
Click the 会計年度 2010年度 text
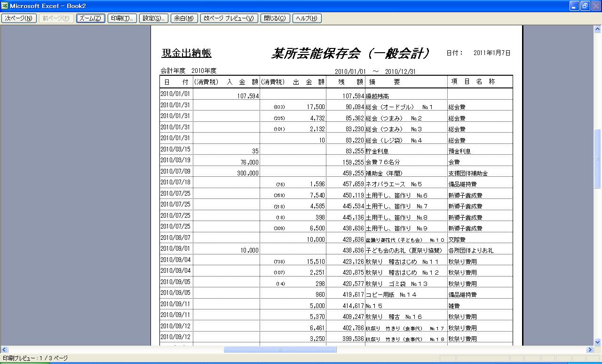click(188, 71)
